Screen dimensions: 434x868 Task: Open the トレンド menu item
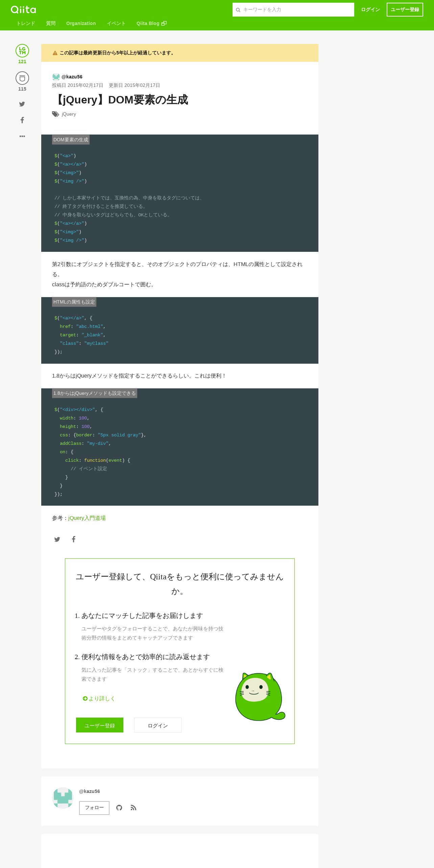(26, 23)
